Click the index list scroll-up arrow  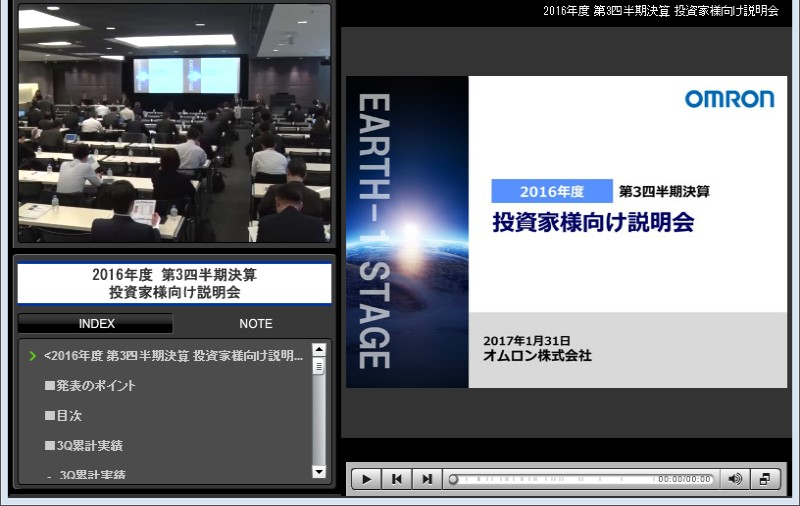pos(319,349)
